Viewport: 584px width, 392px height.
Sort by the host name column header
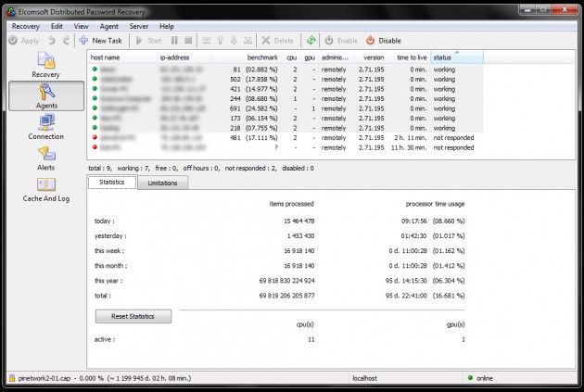[122, 57]
